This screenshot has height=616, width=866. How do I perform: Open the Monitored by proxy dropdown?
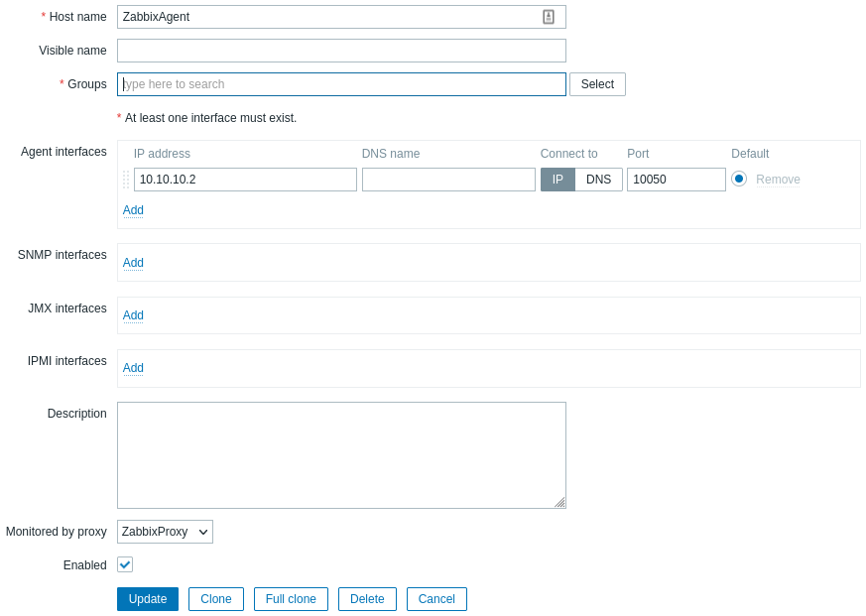tap(165, 532)
